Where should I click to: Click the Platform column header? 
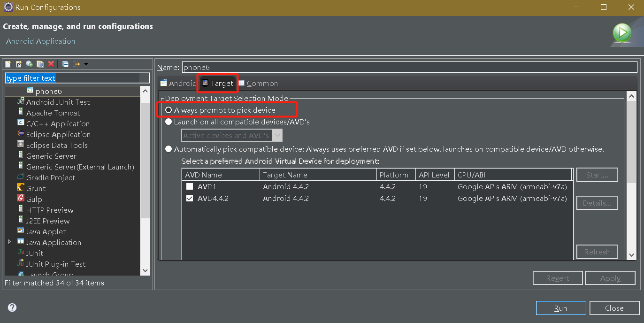(x=396, y=175)
